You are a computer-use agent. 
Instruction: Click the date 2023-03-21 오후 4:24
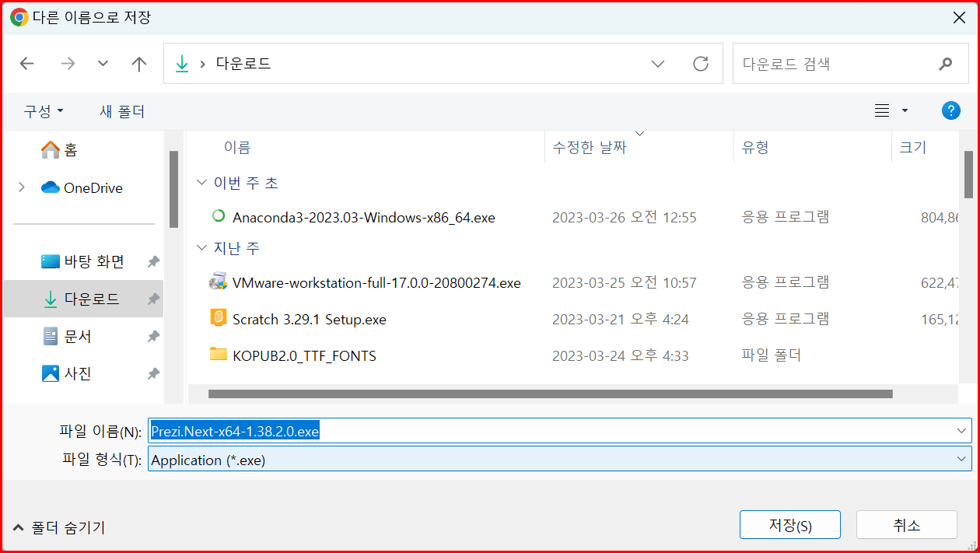coord(620,319)
